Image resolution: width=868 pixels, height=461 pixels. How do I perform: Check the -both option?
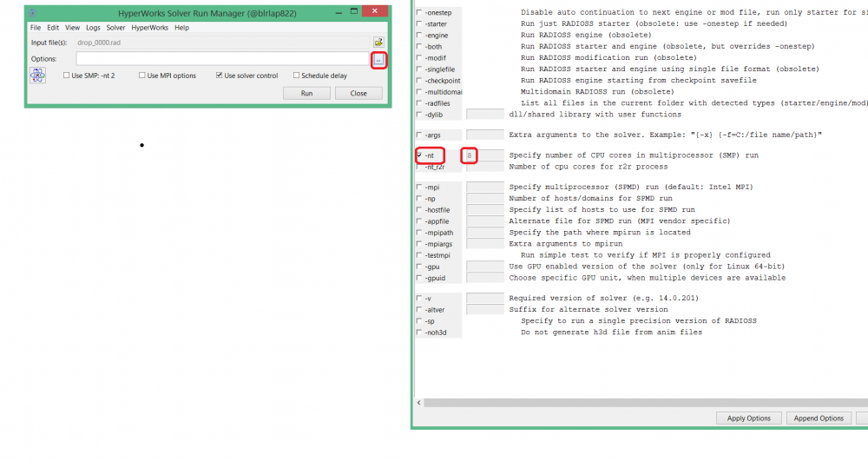click(x=419, y=47)
